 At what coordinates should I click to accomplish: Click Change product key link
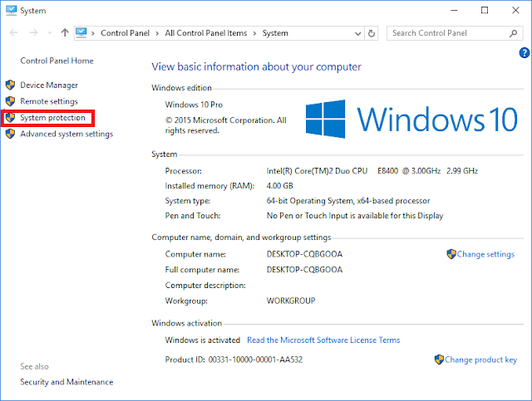click(480, 359)
